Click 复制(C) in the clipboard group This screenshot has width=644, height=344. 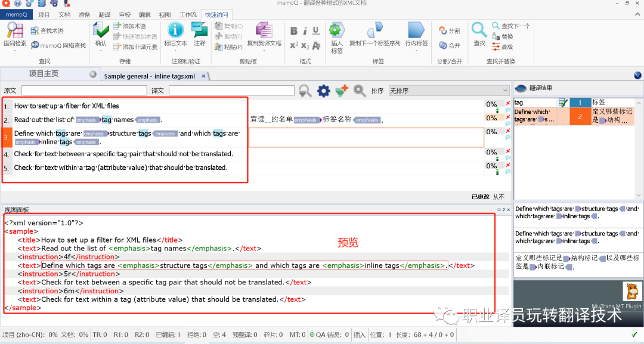pos(229,26)
